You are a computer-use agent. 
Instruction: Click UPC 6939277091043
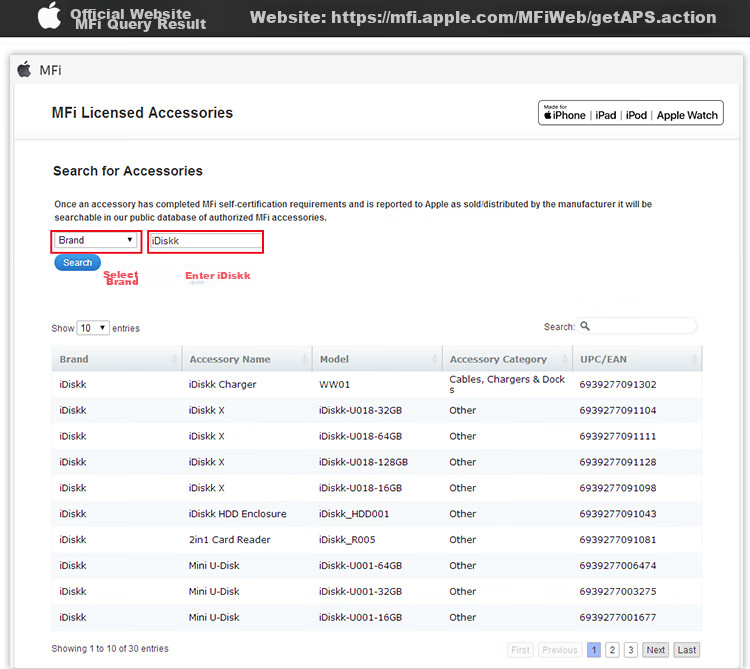point(618,514)
